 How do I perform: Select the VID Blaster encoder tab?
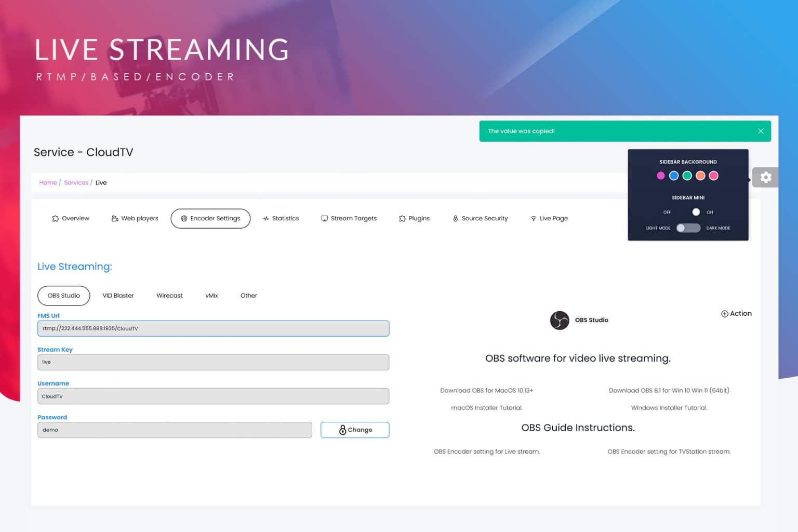point(118,296)
